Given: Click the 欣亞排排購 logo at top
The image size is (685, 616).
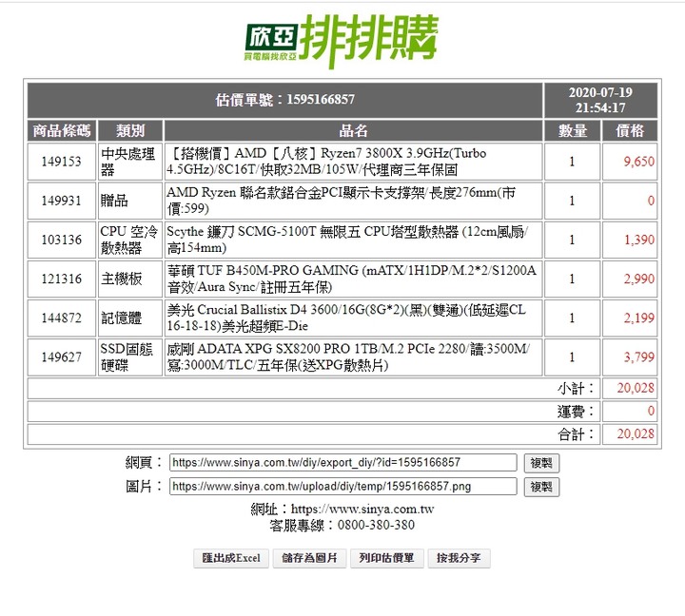Looking at the screenshot, I should [x=342, y=41].
